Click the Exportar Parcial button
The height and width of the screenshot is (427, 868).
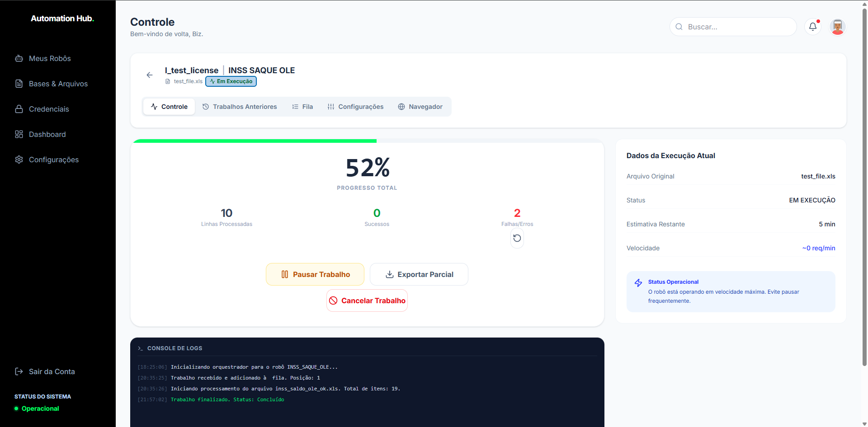pos(419,274)
